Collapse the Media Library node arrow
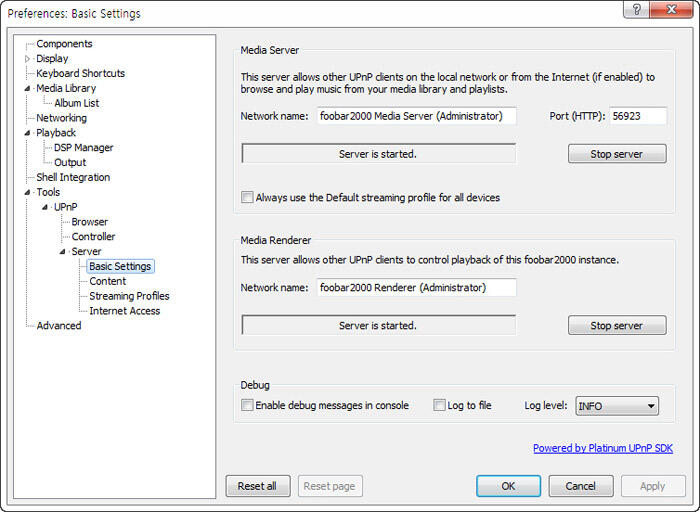 coord(27,88)
